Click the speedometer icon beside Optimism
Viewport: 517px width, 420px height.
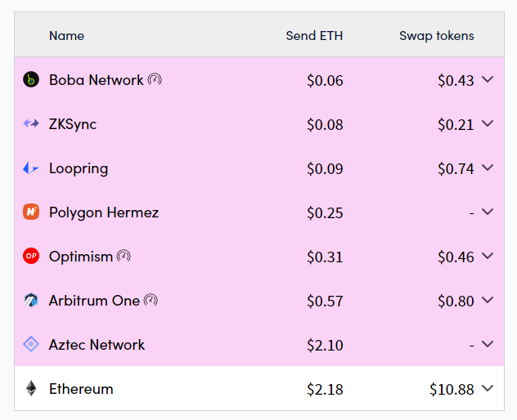click(124, 256)
